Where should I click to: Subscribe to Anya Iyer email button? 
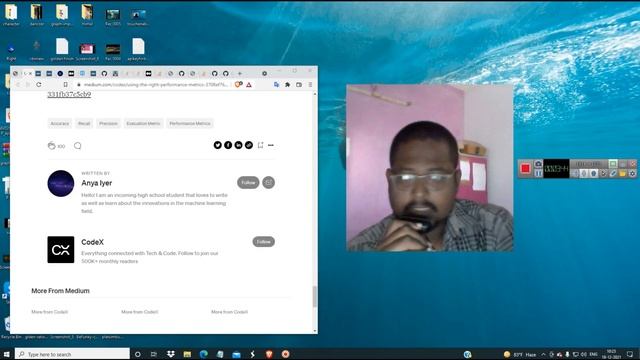[268, 182]
